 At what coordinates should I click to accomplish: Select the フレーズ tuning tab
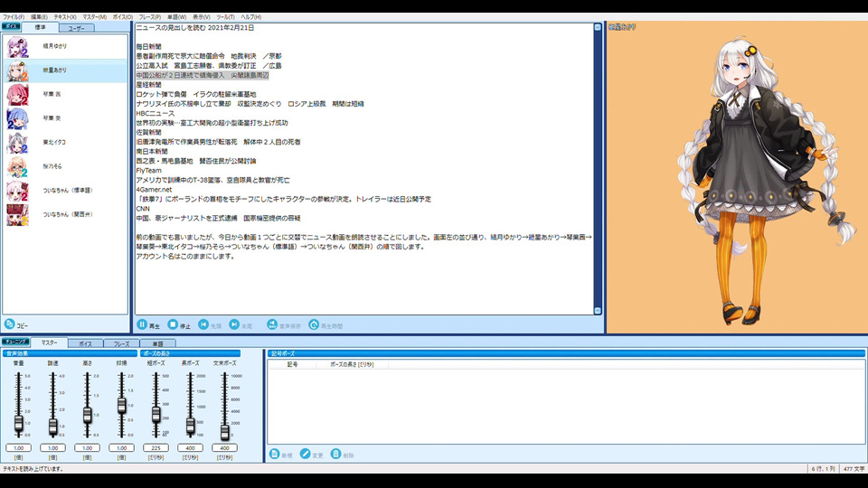[x=122, y=343]
